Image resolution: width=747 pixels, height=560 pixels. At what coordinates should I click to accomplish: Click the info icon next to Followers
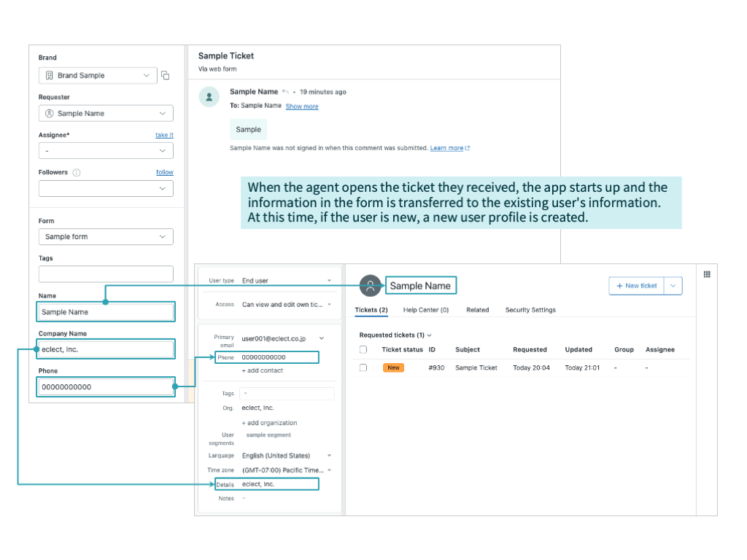coord(76,171)
